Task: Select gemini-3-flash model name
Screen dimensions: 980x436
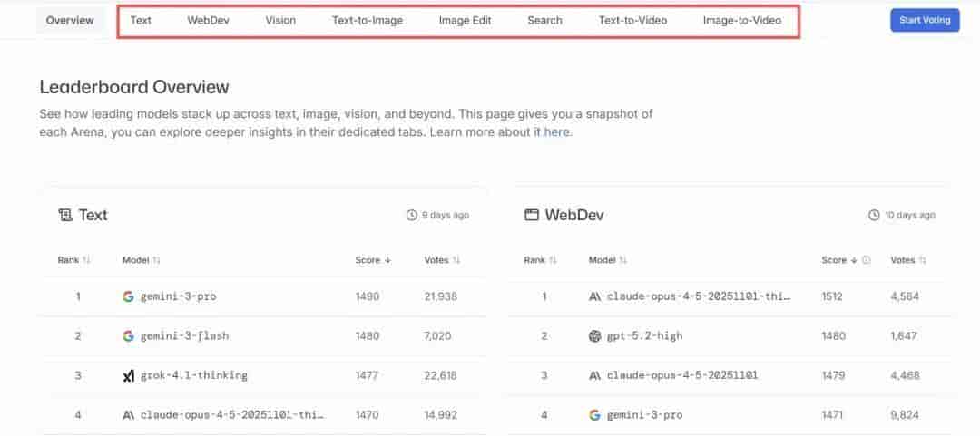Action: click(184, 336)
